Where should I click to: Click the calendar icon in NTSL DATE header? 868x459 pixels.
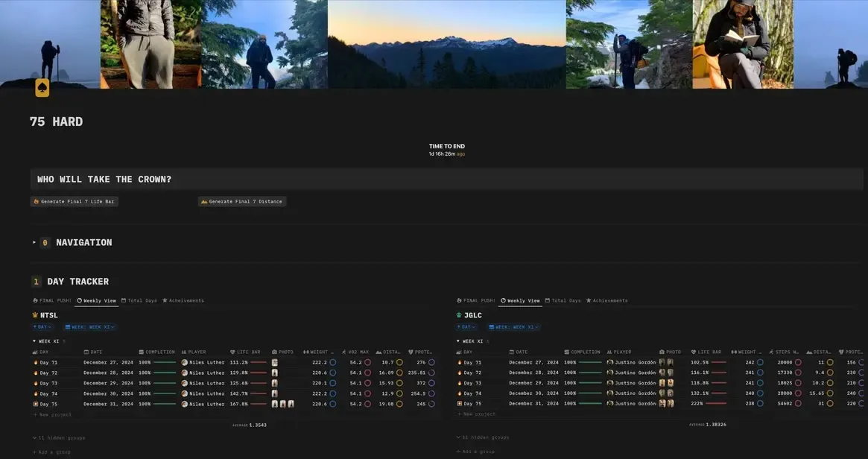click(86, 352)
